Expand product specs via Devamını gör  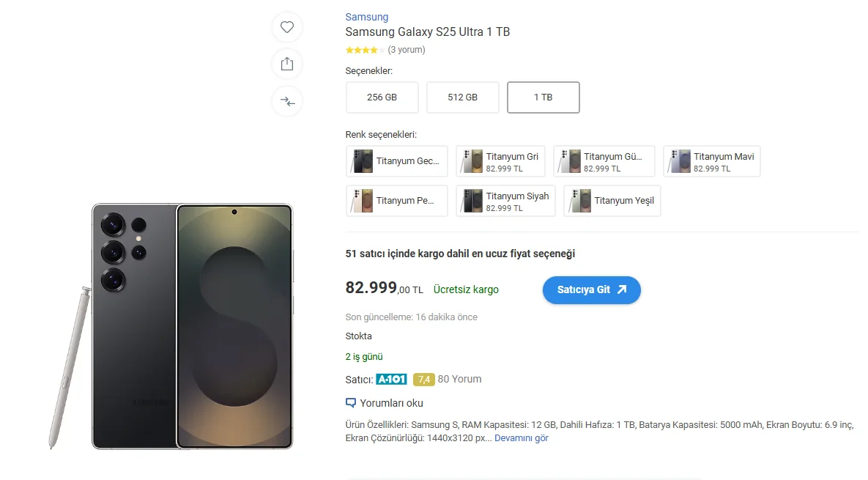[521, 438]
